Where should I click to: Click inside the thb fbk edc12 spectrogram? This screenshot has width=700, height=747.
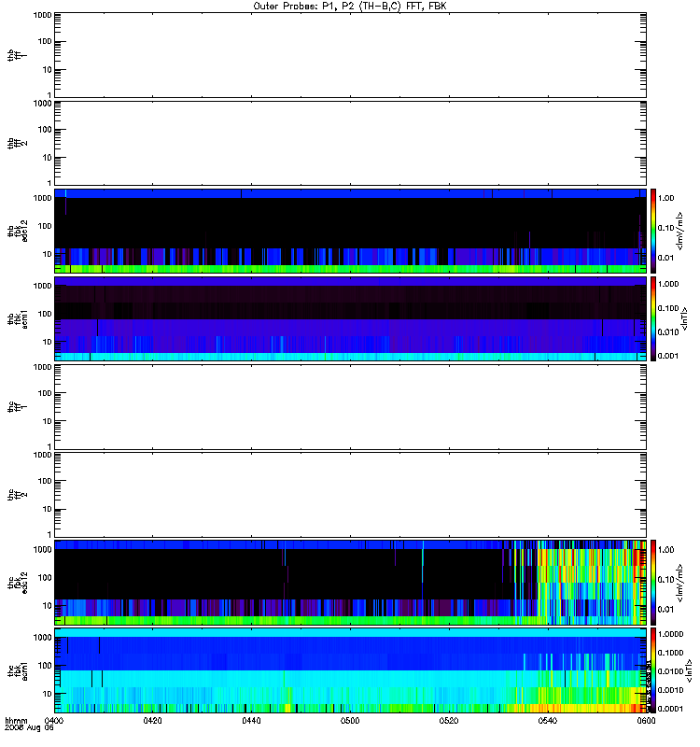[x=350, y=231]
